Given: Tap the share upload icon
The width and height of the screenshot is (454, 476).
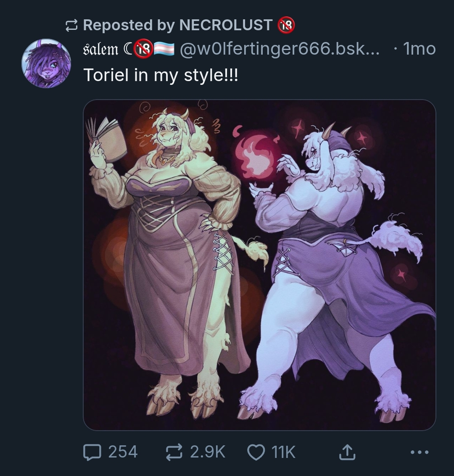Looking at the screenshot, I should (x=347, y=452).
